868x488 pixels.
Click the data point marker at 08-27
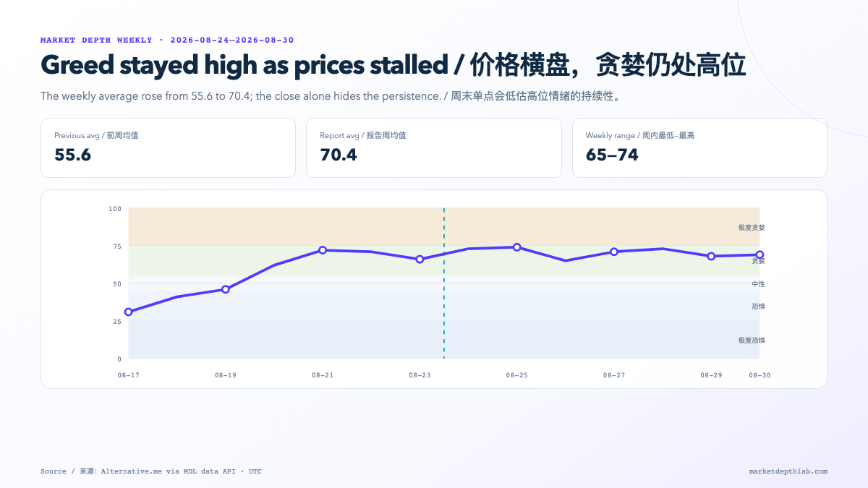tap(614, 252)
